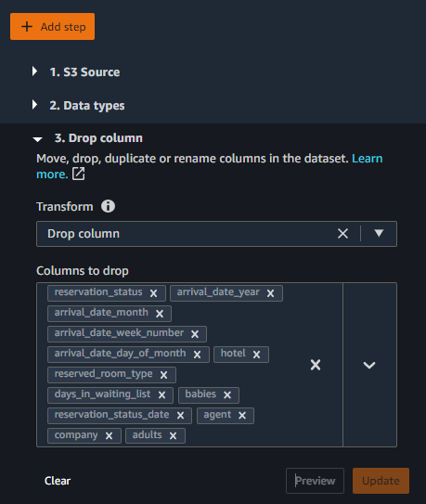
Task: Open the Transform dropdown arrow
Action: pyautogui.click(x=379, y=233)
